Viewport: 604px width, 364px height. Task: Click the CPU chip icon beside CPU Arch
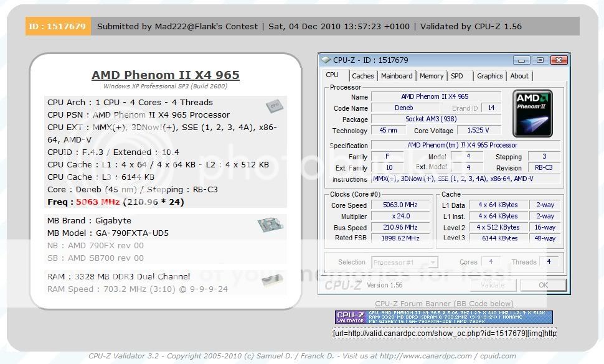[274, 106]
